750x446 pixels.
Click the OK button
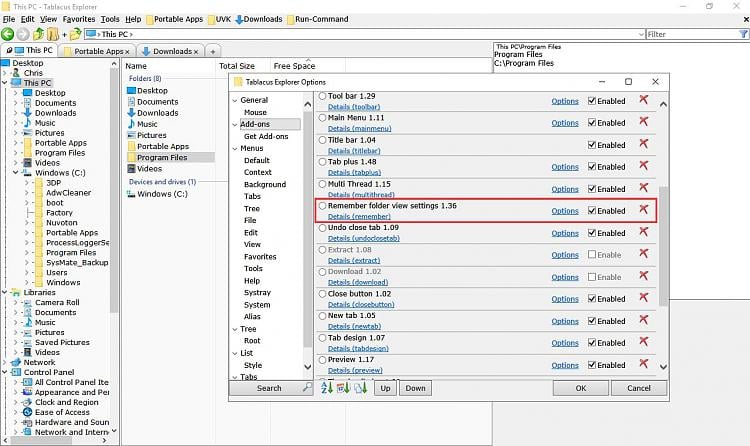click(581, 388)
